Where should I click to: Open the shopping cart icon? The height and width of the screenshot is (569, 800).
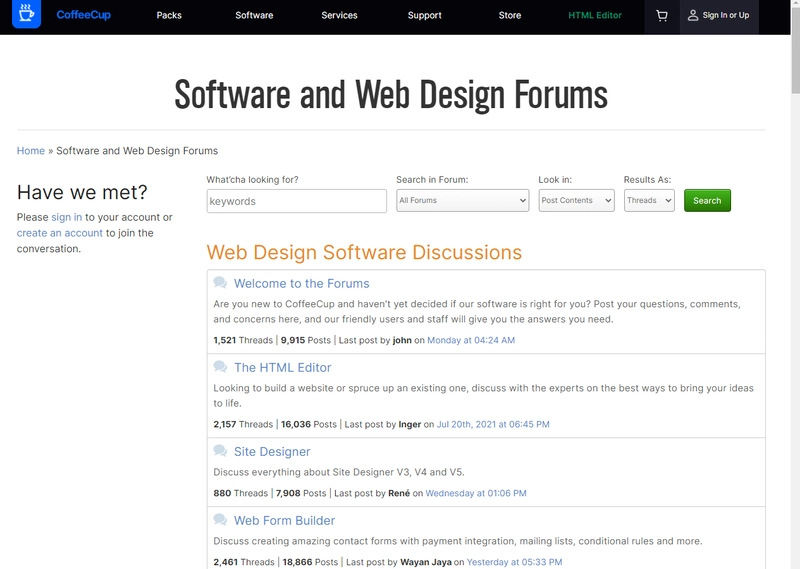tap(662, 16)
